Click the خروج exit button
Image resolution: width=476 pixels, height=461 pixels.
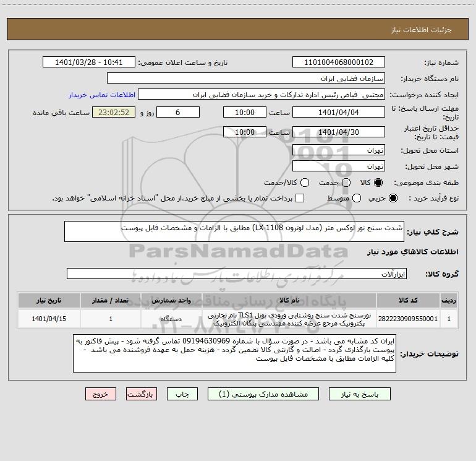pos(101,394)
